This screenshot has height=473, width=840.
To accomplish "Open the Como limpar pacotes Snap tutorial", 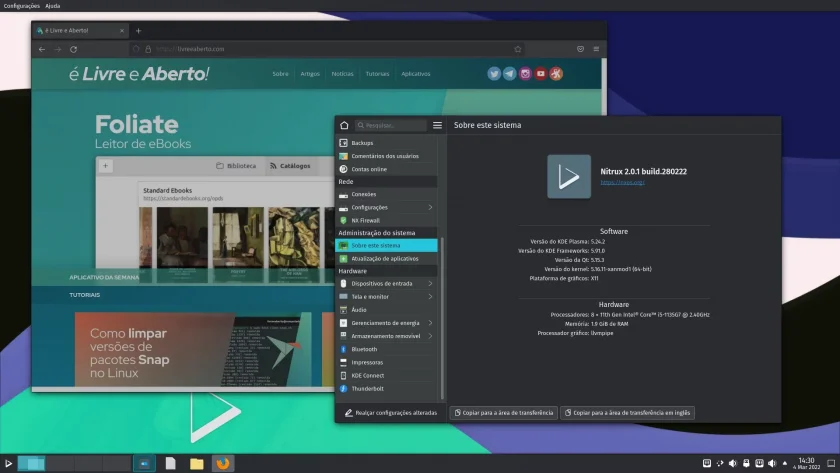I will pos(193,350).
